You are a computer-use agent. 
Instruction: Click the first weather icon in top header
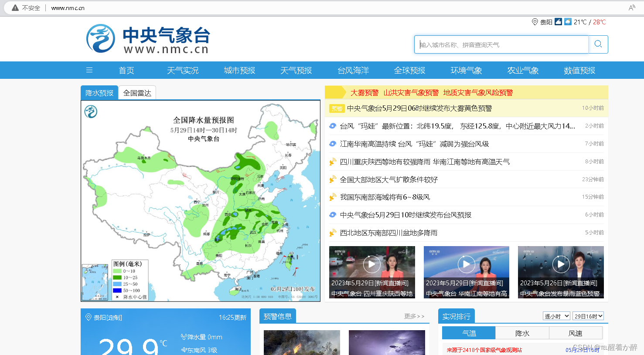click(x=558, y=21)
